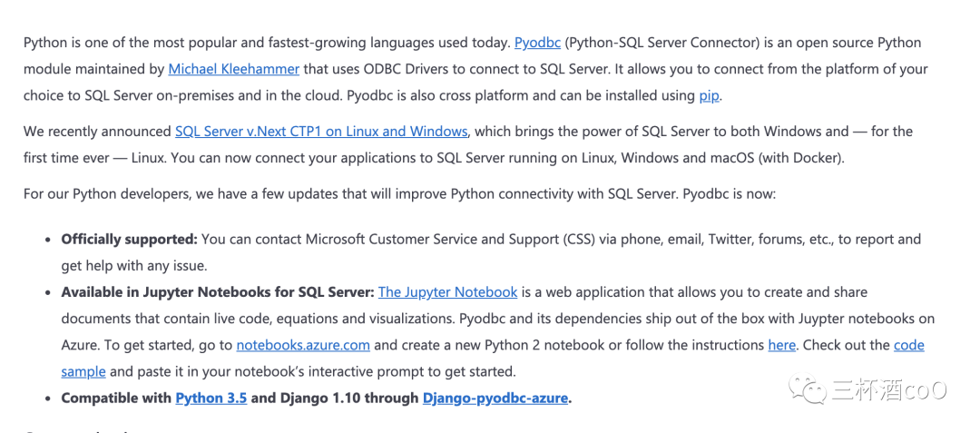Open the 'code' link at line end
This screenshot has width=980, height=433.
pos(908,345)
